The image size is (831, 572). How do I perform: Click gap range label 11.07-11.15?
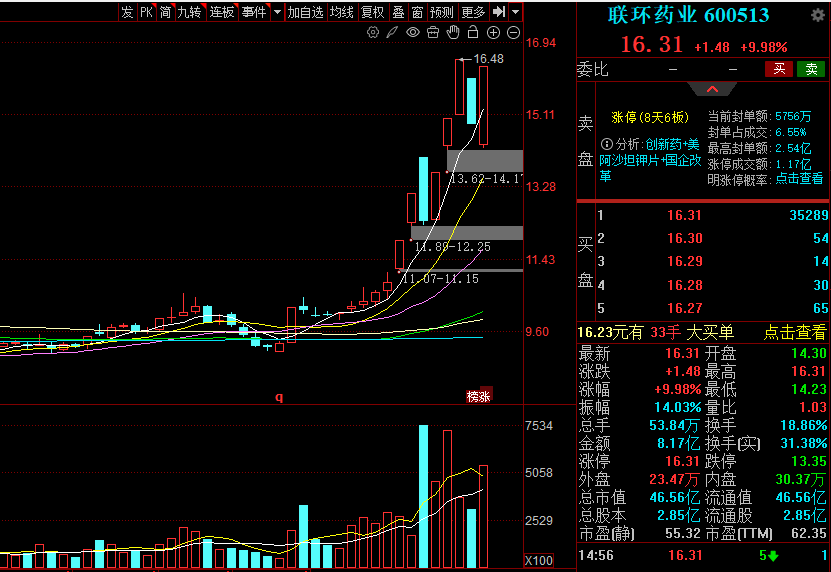[x=440, y=278]
